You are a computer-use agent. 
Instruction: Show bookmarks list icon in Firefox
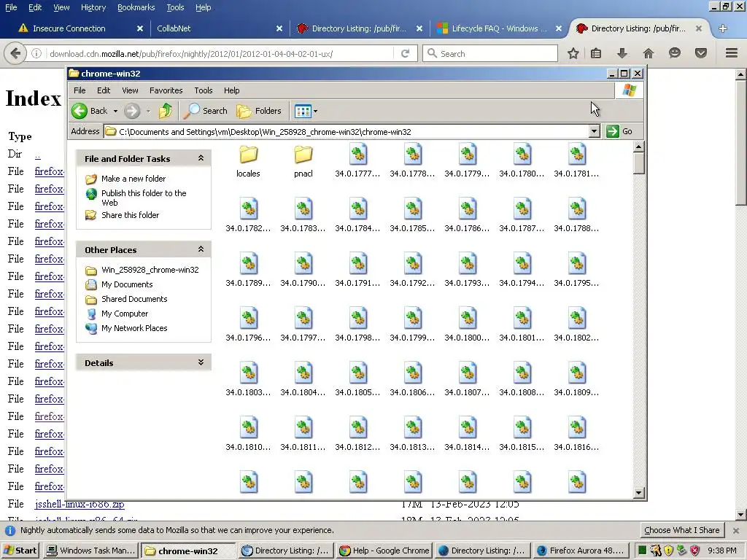596,53
